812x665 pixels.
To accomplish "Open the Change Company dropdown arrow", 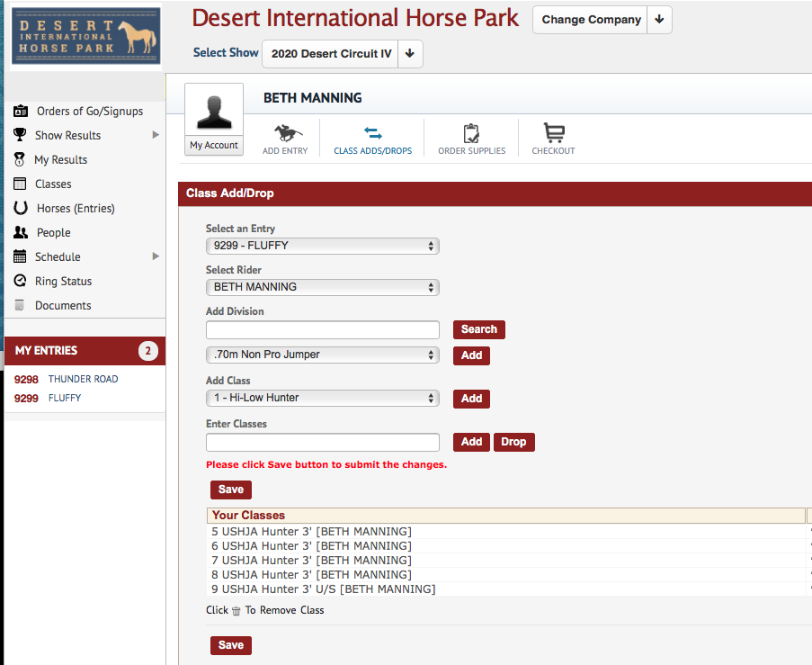I will pyautogui.click(x=659, y=20).
